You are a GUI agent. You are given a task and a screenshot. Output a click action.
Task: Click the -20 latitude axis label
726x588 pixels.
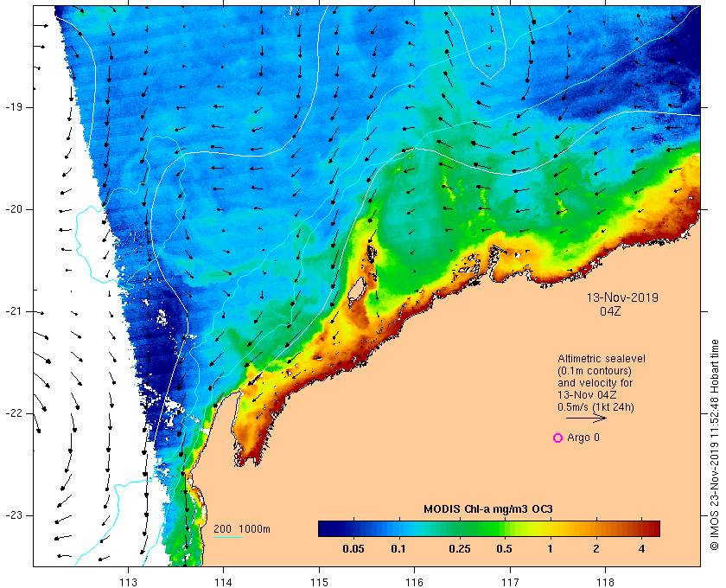click(14, 209)
